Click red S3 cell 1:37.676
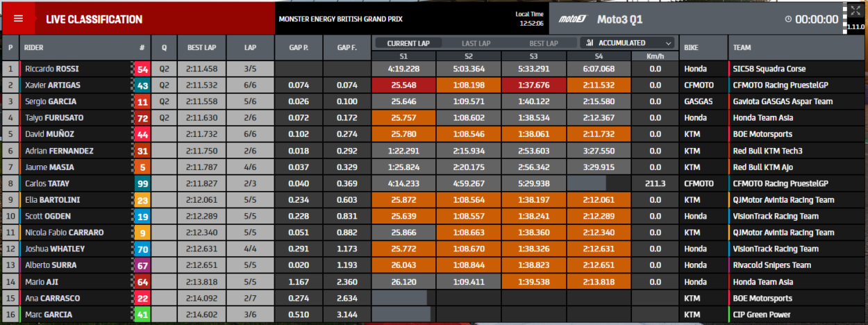Image resolution: width=868 pixels, height=325 pixels. pyautogui.click(x=533, y=85)
